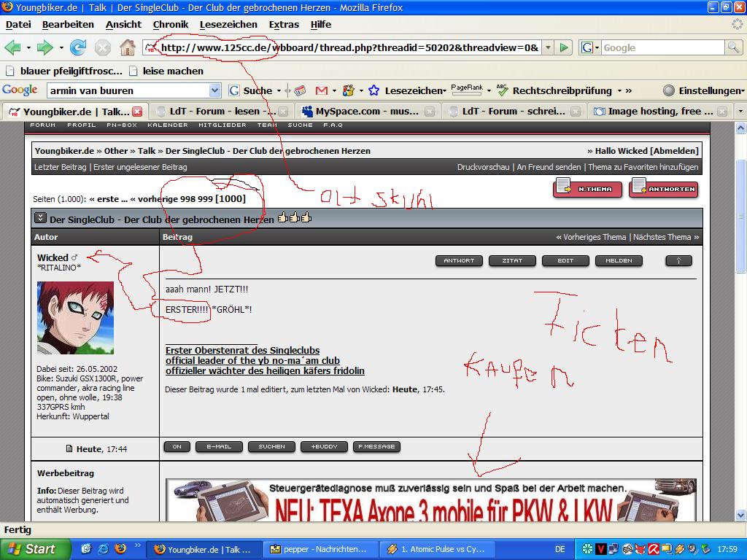The image size is (747, 560).
Task: Click the browser Forward arrow
Action: point(44,47)
